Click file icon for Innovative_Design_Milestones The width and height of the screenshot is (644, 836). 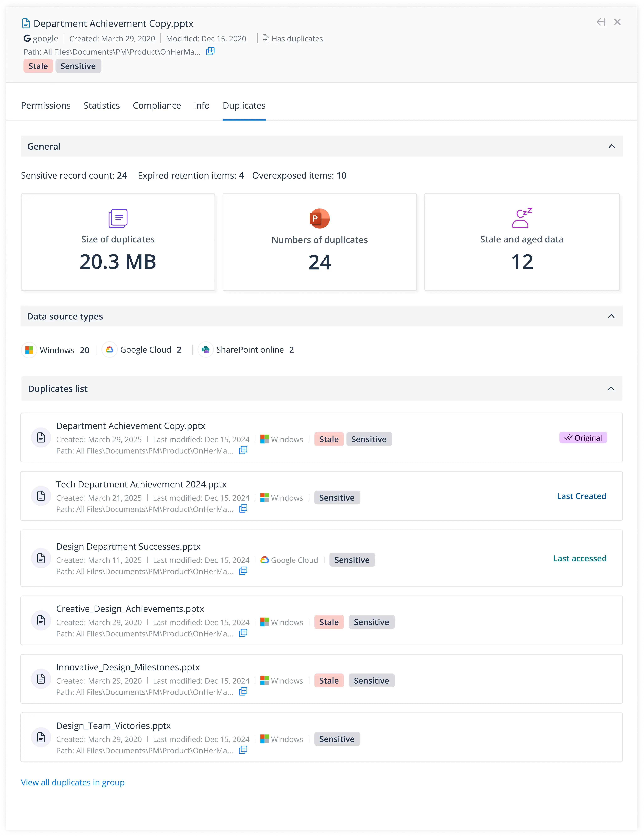click(x=41, y=679)
